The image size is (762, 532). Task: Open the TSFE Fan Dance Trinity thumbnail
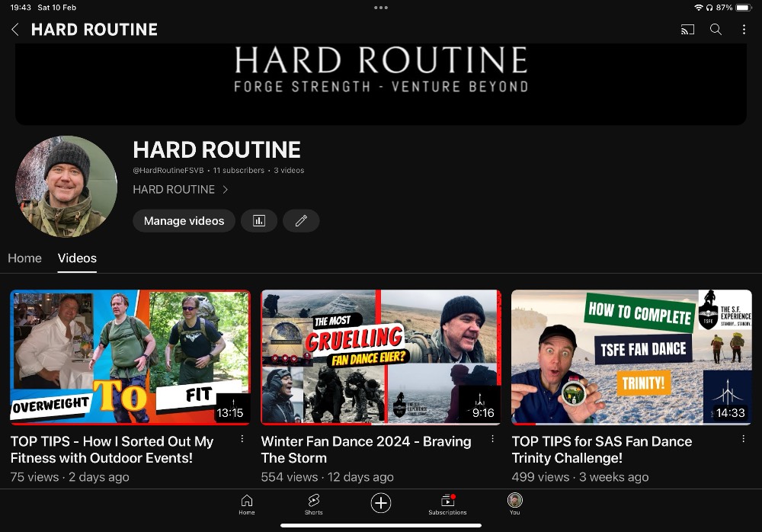click(631, 357)
